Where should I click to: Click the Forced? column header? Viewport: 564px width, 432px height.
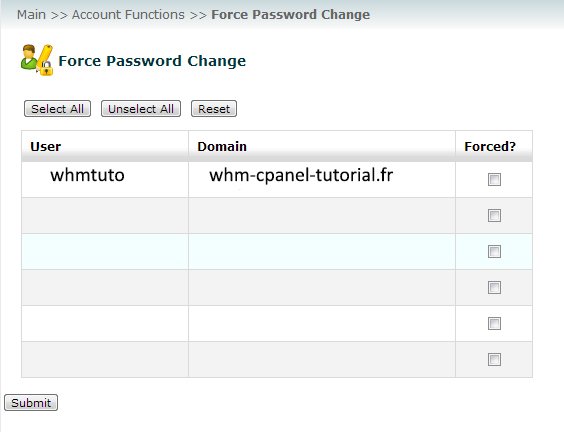[490, 146]
